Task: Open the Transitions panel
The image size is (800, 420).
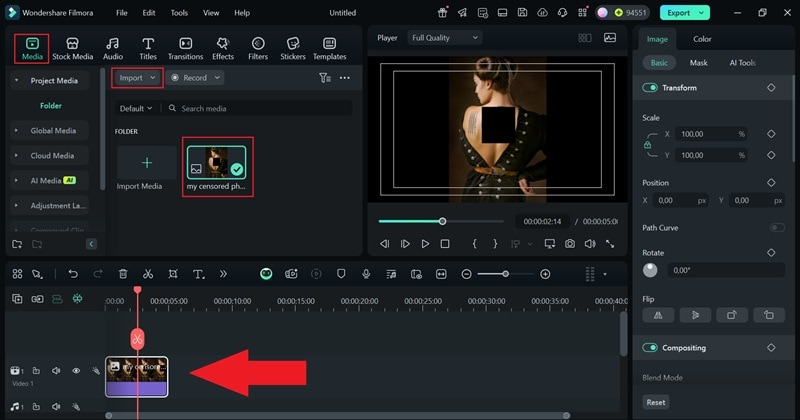Action: 186,48
